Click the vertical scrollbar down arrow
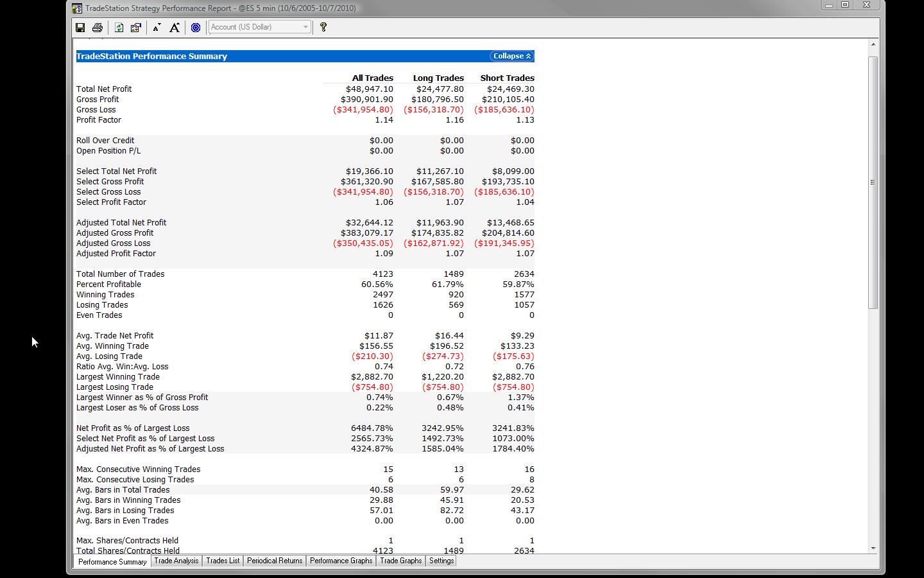Image resolution: width=924 pixels, height=578 pixels. tap(873, 548)
